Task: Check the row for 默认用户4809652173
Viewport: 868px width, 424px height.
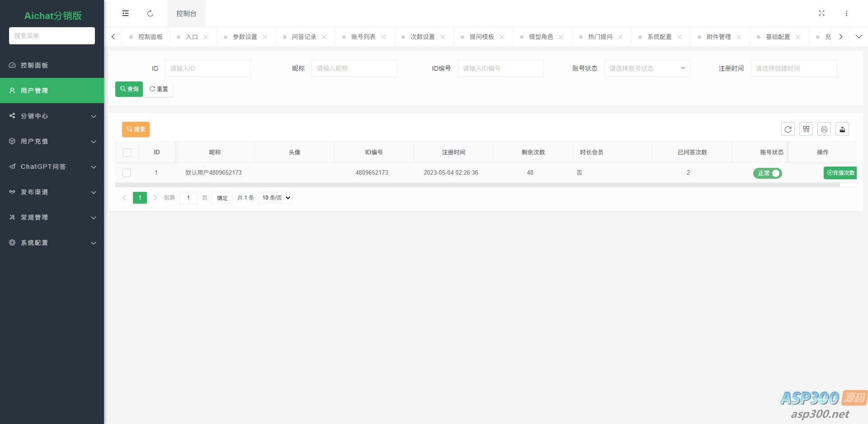Action: 127,173
